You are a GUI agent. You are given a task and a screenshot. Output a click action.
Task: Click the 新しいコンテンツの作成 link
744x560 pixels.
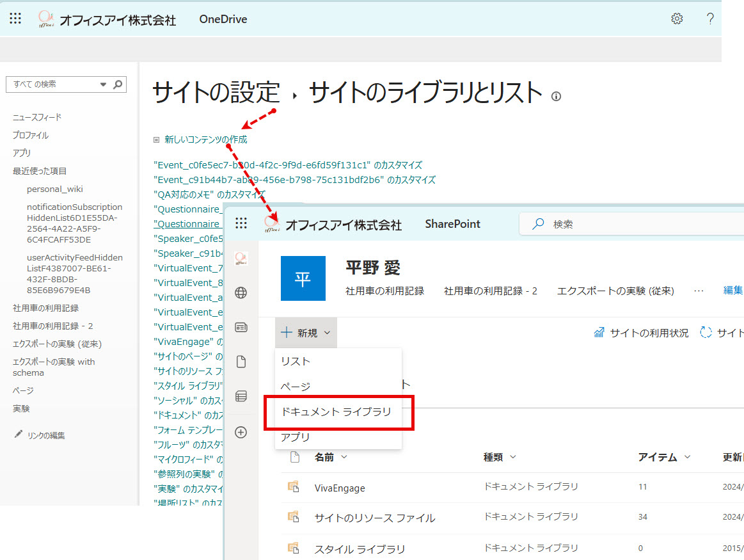tap(205, 139)
